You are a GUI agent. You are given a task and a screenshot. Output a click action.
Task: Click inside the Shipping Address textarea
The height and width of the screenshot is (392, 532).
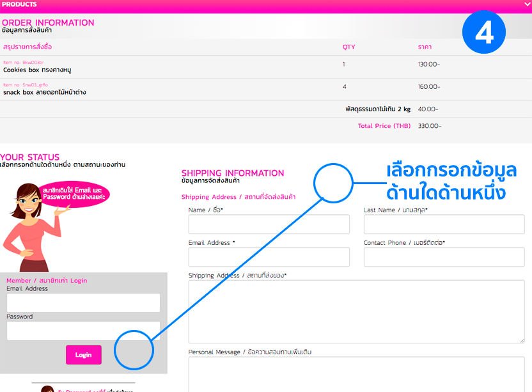pos(356,311)
